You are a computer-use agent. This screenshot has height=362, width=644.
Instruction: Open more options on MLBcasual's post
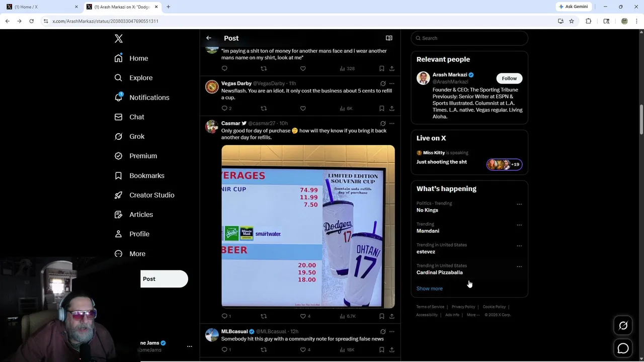pyautogui.click(x=392, y=332)
